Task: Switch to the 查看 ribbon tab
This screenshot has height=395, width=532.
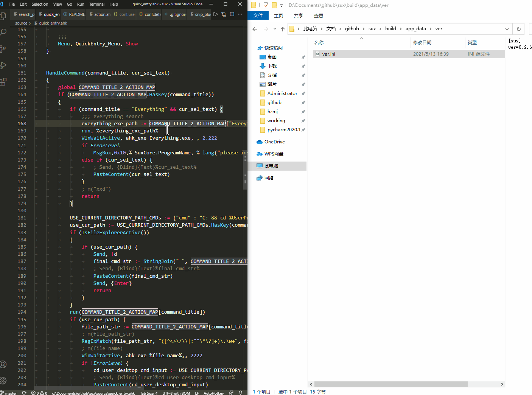Action: pyautogui.click(x=319, y=16)
